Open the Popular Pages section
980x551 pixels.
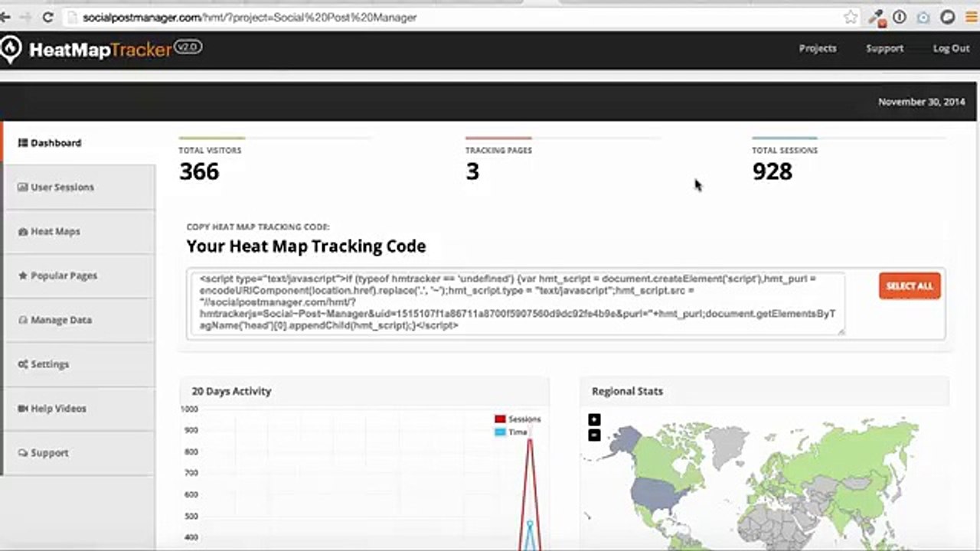[x=78, y=275]
